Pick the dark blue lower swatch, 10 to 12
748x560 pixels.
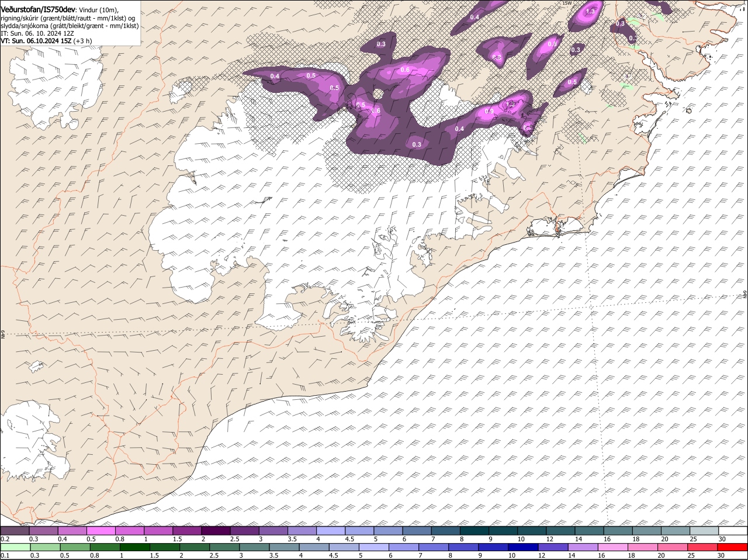coord(524,548)
